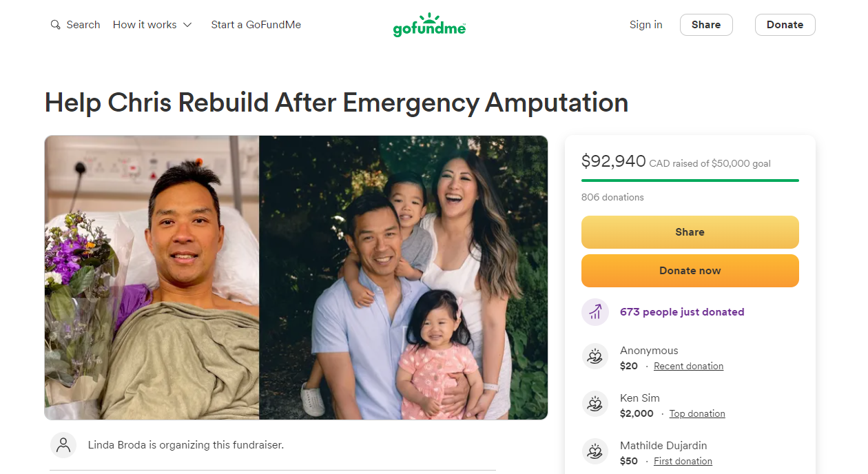Image resolution: width=868 pixels, height=474 pixels.
Task: Open the How it works menu
Action: (x=145, y=25)
